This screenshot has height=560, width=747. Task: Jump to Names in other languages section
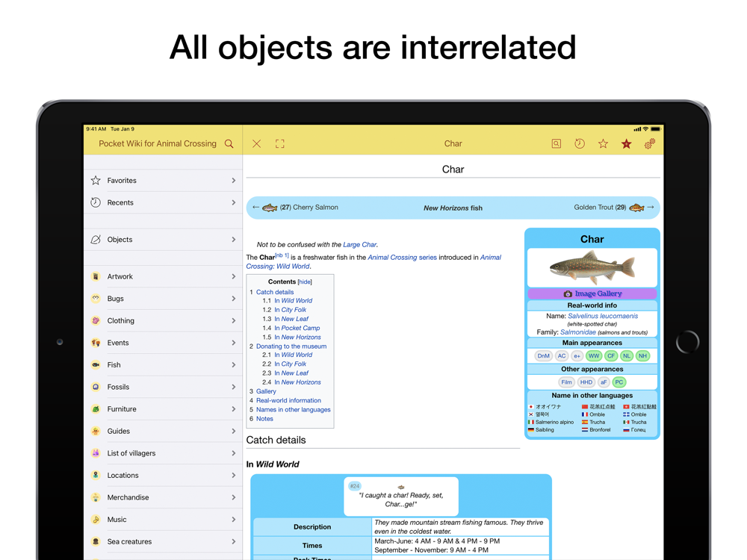point(293,409)
